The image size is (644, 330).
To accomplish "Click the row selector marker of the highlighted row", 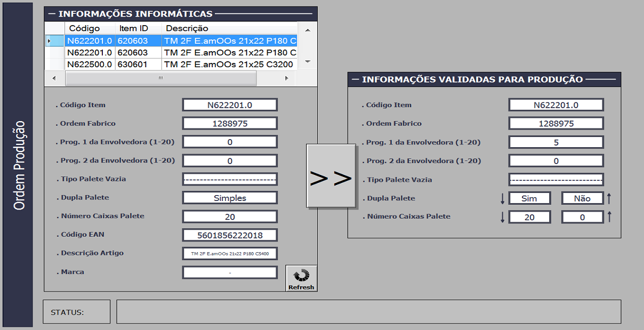I will pyautogui.click(x=50, y=41).
